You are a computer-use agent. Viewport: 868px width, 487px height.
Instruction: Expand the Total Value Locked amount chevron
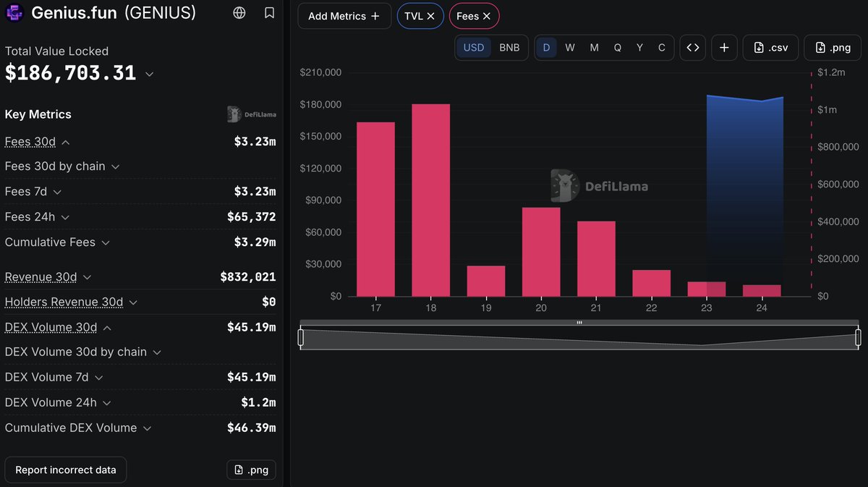[x=149, y=74]
